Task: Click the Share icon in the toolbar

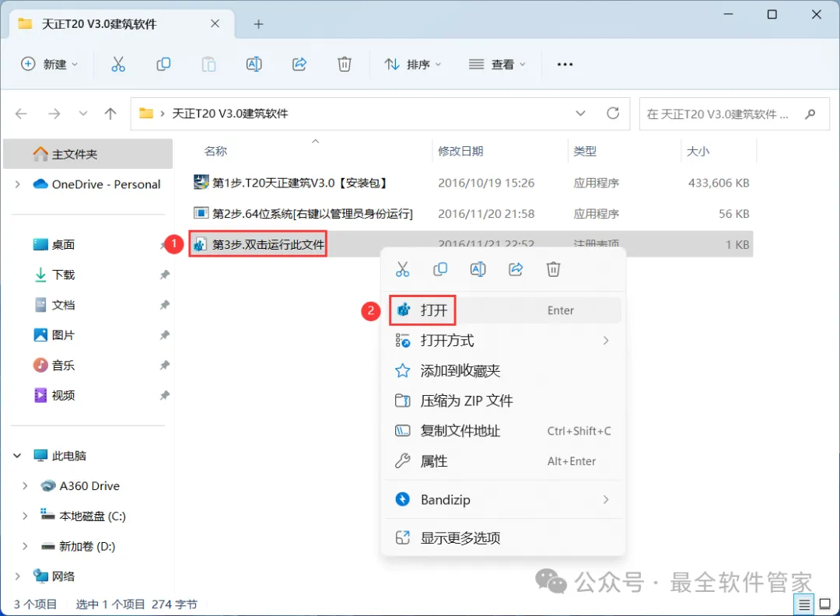Action: click(299, 65)
